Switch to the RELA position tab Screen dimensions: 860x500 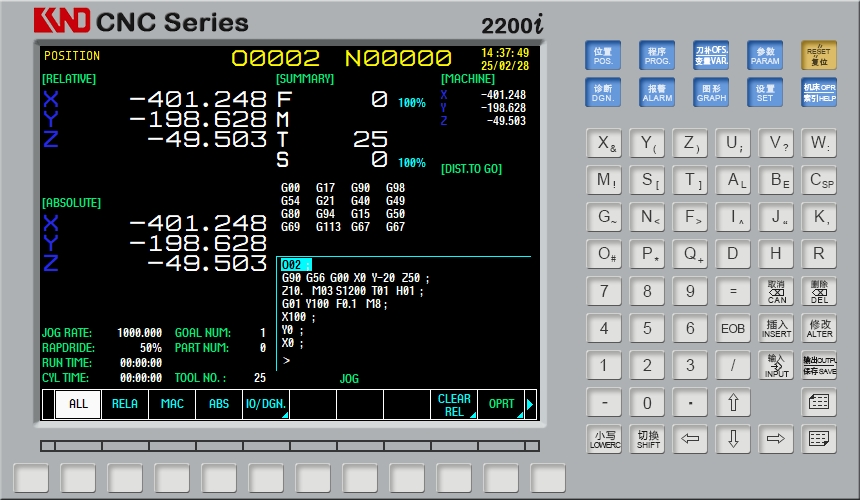(x=125, y=404)
